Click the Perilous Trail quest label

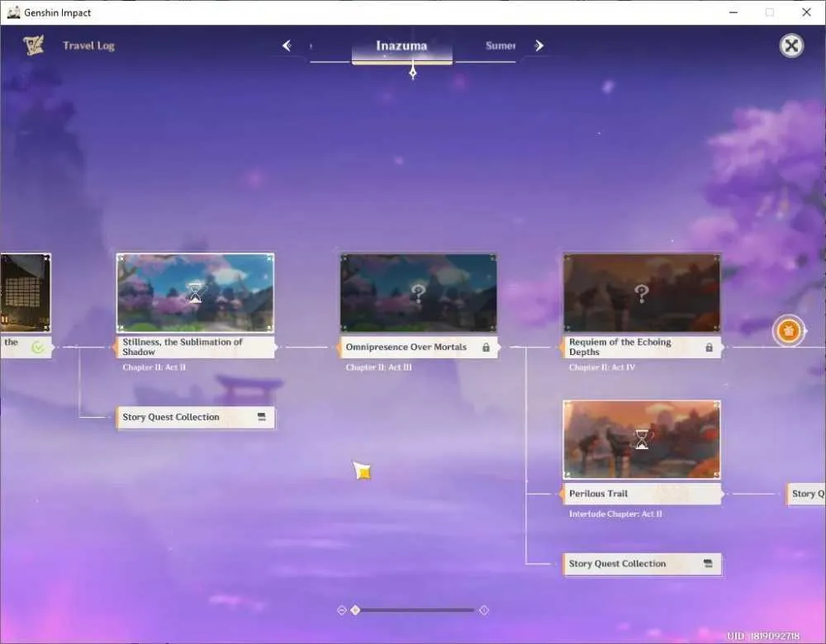coord(642,494)
